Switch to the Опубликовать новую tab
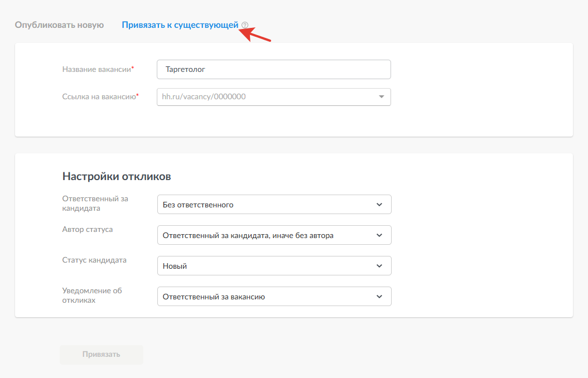 tap(59, 25)
